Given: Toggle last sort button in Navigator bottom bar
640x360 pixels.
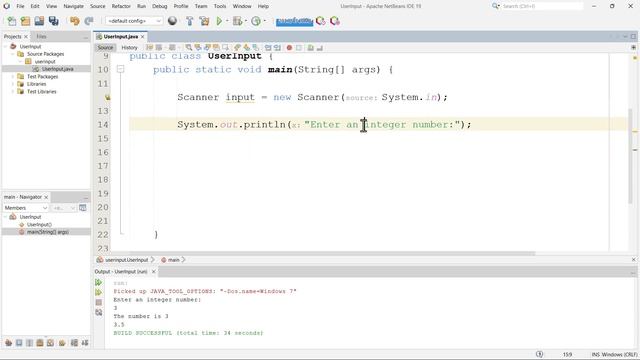Looking at the screenshot, I should [x=85, y=343].
